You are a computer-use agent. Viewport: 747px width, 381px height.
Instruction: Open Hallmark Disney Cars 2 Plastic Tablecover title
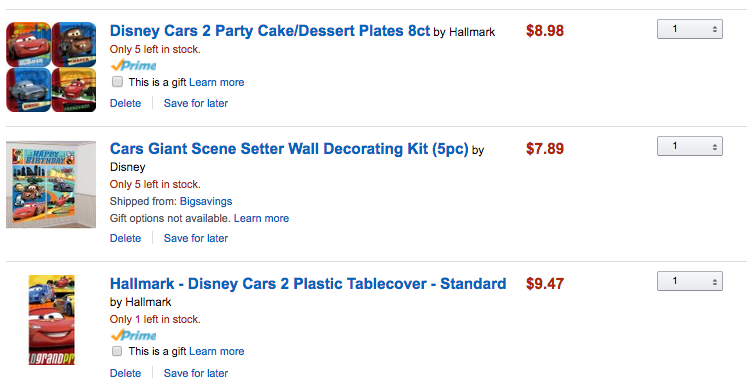pyautogui.click(x=308, y=284)
